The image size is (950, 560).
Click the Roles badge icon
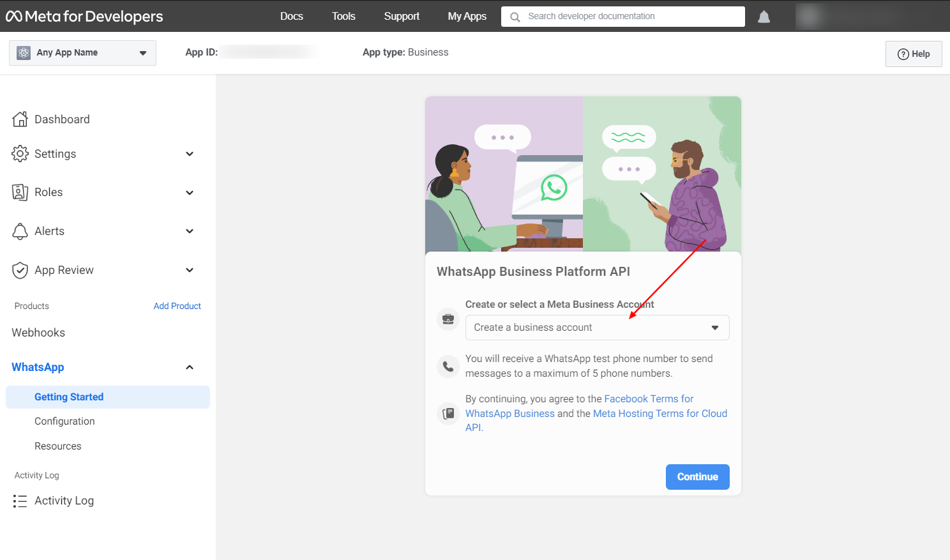pyautogui.click(x=20, y=192)
